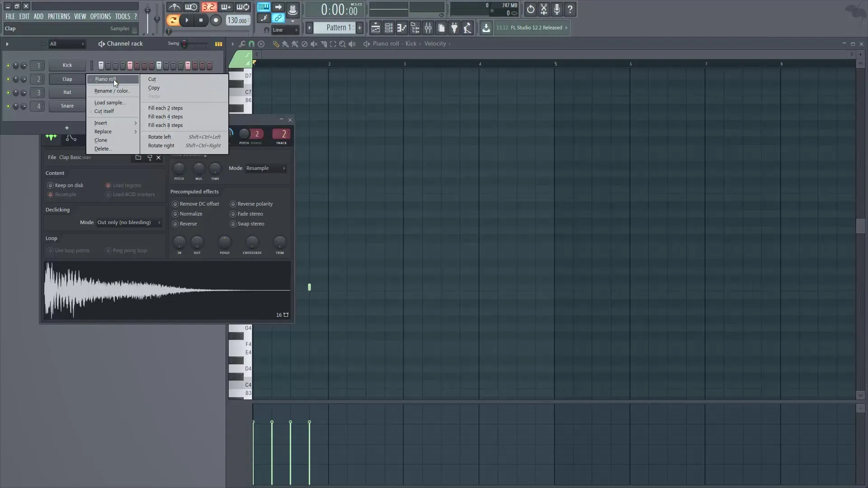Screen dimensions: 868x488
Task: Open the Line shape selector dropdown
Action: click(285, 30)
